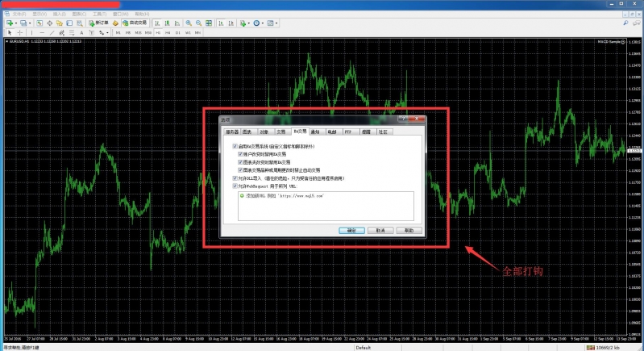This screenshot has height=351, width=644.
Task: Select the H1 timeframe button
Action: coord(156,33)
